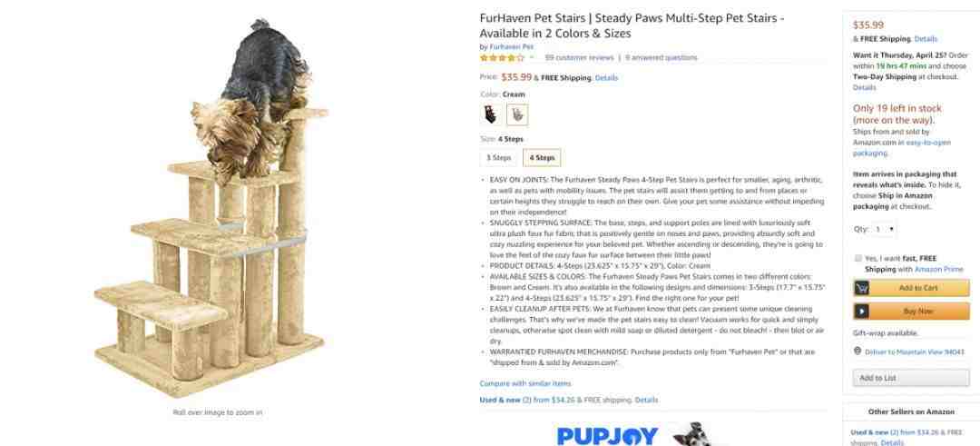Click the location pin icon near Deliver to
This screenshot has width=980, height=446.
pyautogui.click(x=857, y=351)
